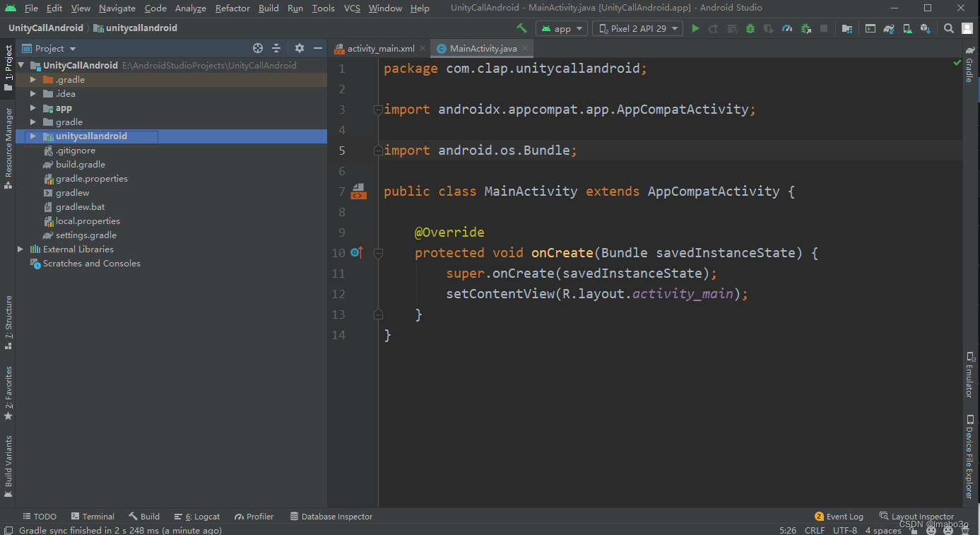Expand the gradle folder
This screenshot has height=535, width=980.
(33, 122)
